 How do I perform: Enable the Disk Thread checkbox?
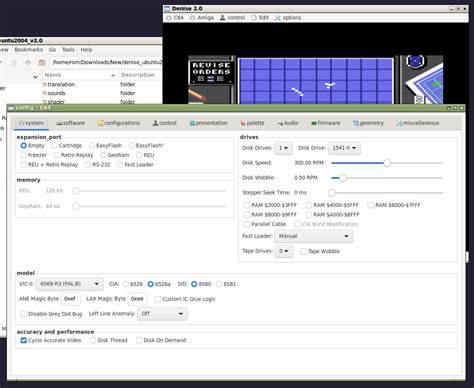[93, 340]
